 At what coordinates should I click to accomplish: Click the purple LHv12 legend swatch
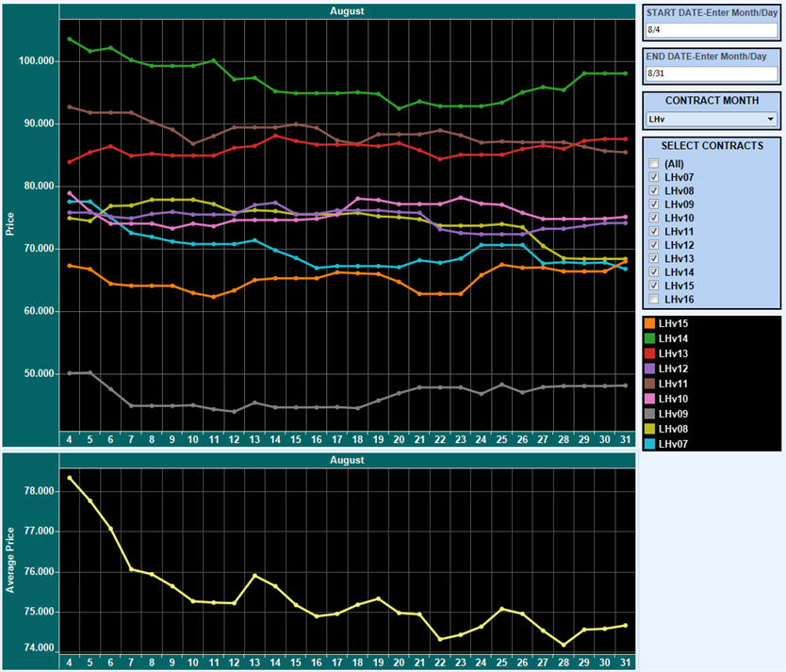(649, 369)
